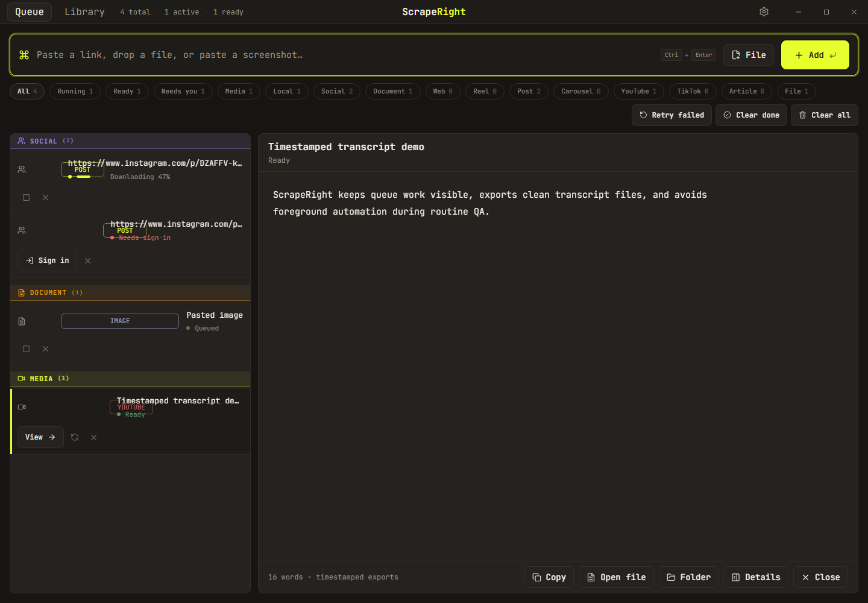868x603 pixels.
Task: Filter by Article type
Action: pos(747,91)
